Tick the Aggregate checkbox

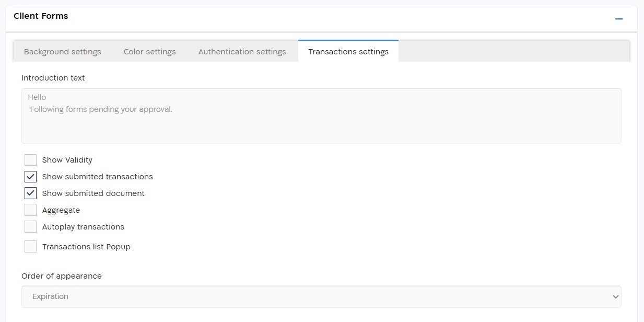31,210
